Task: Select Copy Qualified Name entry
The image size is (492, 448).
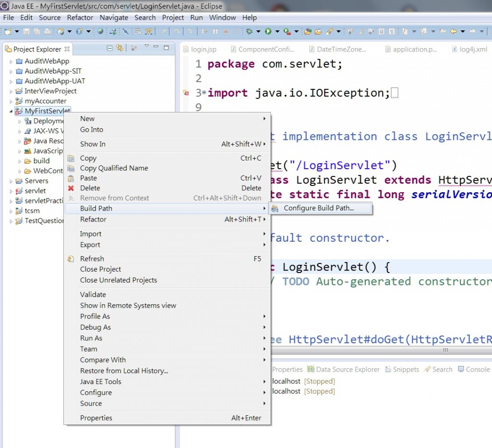Action: [x=167, y=168]
